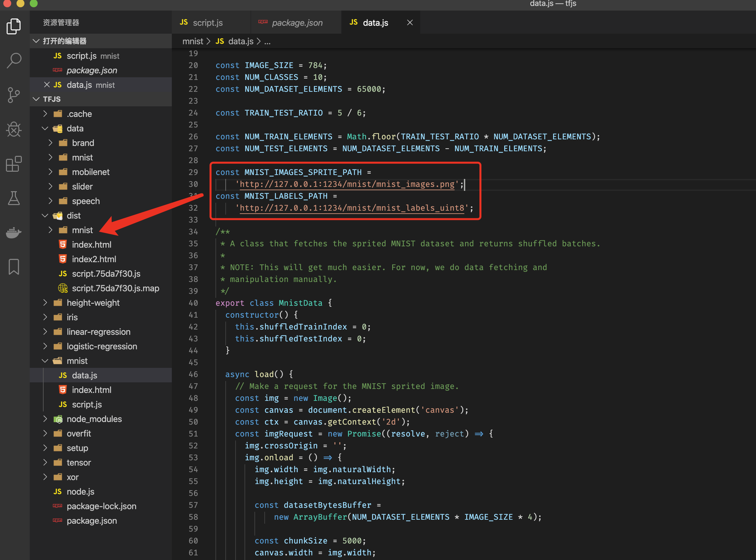Viewport: 756px width, 560px height.
Task: Open the Explorer files icon
Action: tap(14, 26)
